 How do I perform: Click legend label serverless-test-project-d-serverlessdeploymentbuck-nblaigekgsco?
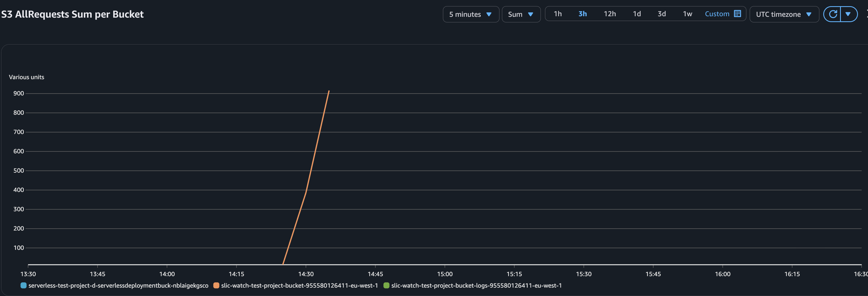[x=118, y=286]
